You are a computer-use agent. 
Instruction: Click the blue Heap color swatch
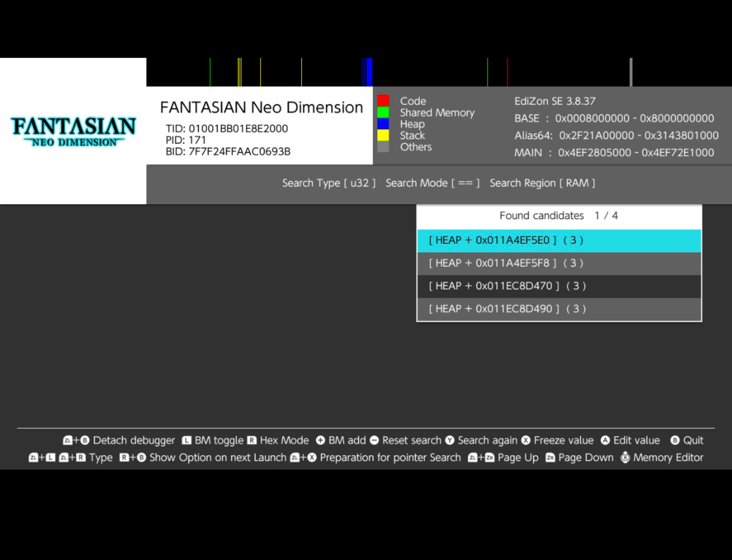coord(383,124)
